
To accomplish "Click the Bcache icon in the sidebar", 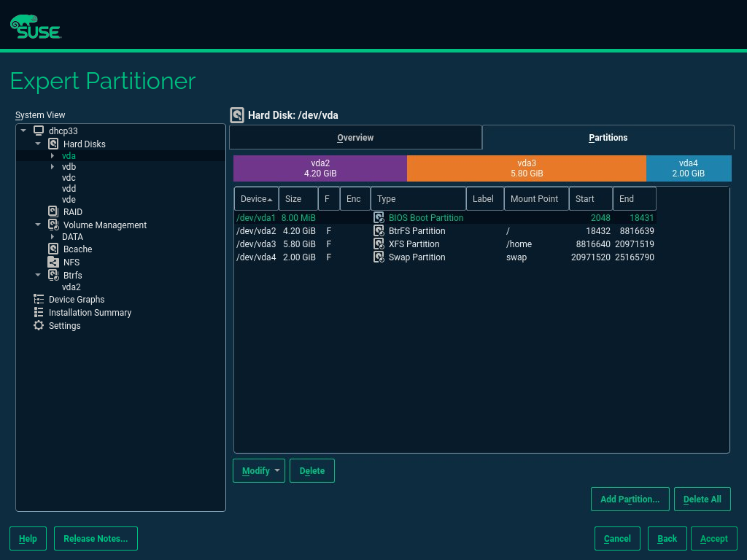I will (53, 249).
